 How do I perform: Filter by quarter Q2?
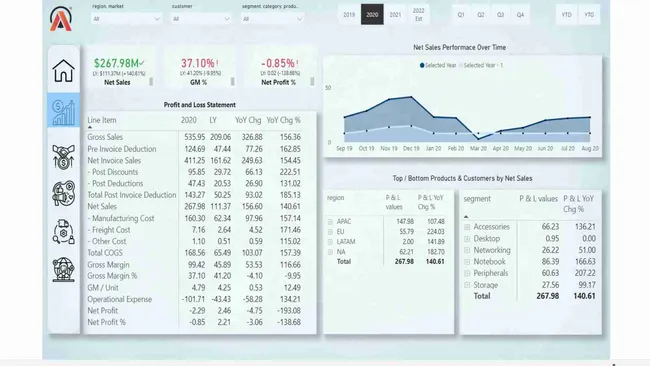(480, 15)
